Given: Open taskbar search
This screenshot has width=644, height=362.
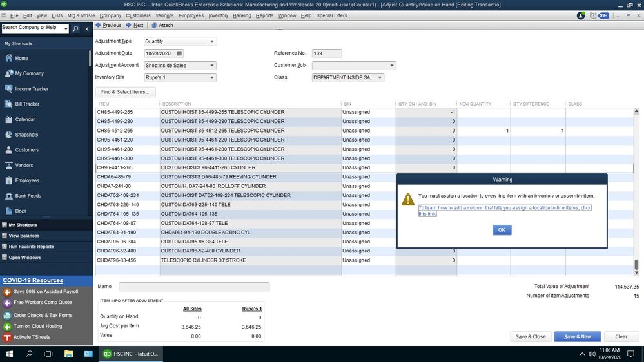Looking at the screenshot, I should pyautogui.click(x=29, y=354).
